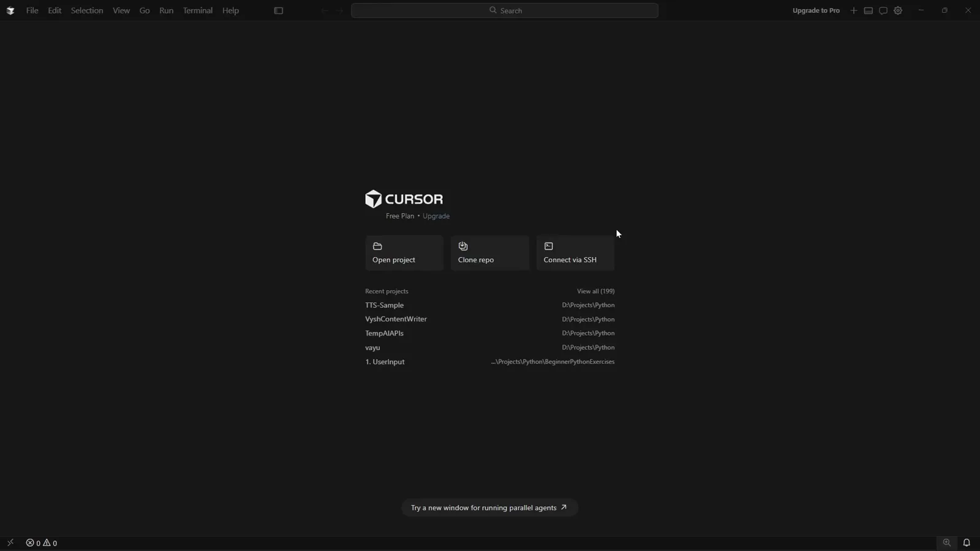Open the TempAIAPIs recent project
Image resolution: width=980 pixels, height=551 pixels.
pos(490,333)
